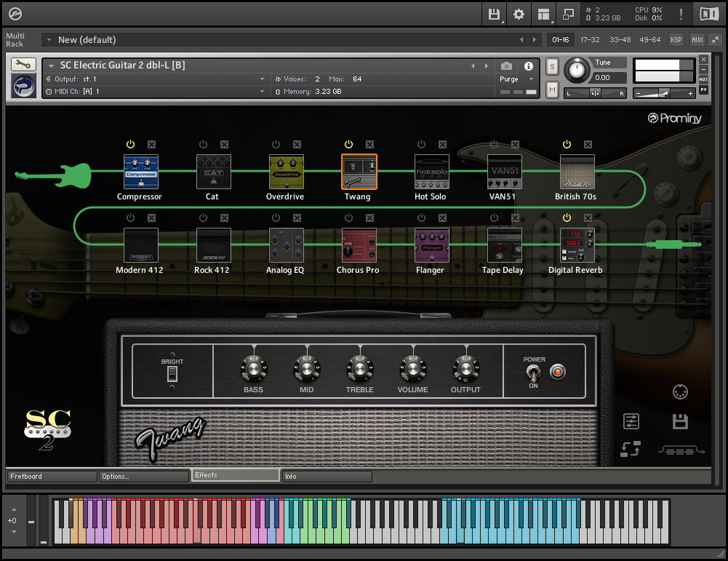Toggle the AUX sends button in rack header
This screenshot has width=728, height=561.
coord(697,40)
